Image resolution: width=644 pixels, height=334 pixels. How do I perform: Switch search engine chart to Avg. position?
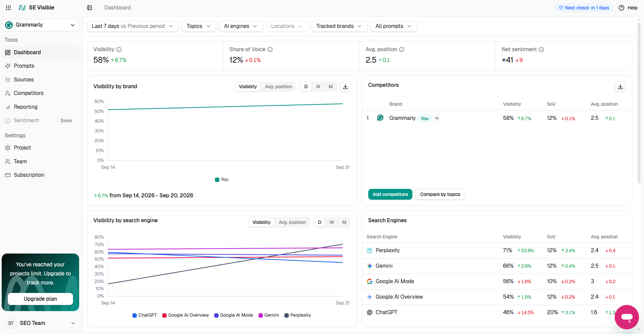(292, 222)
